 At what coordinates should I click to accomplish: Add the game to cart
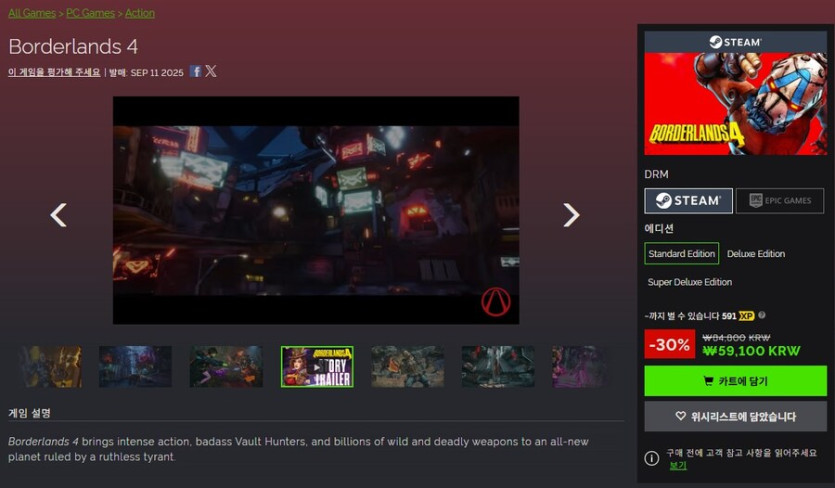pos(735,381)
